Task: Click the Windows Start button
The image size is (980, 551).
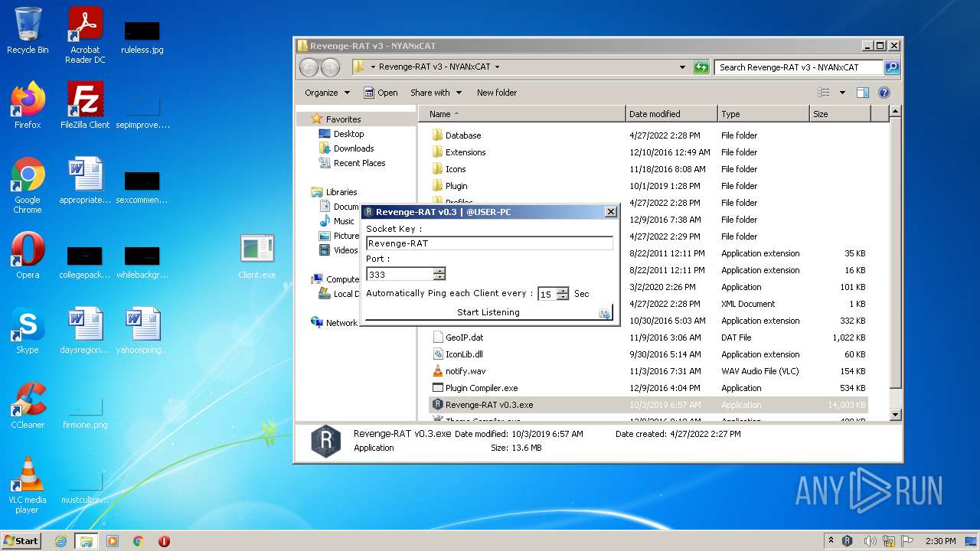Action: click(21, 540)
